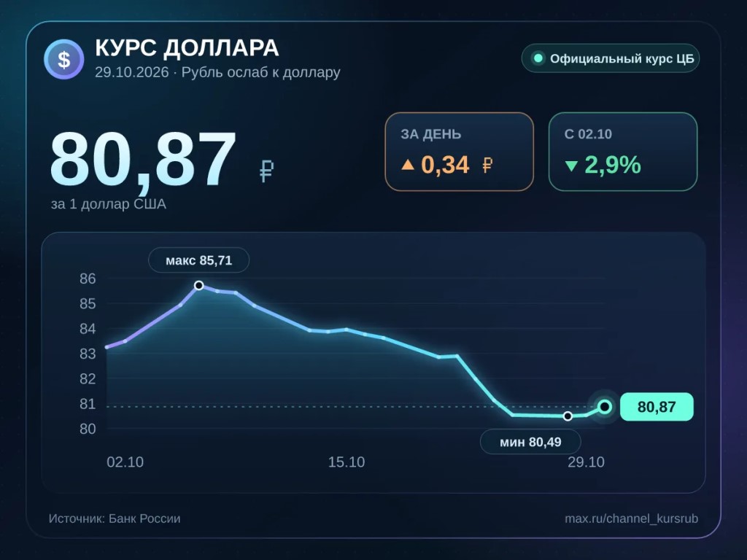The width and height of the screenshot is (747, 560).
Task: Click the y-axis label 84
Action: pyautogui.click(x=88, y=329)
